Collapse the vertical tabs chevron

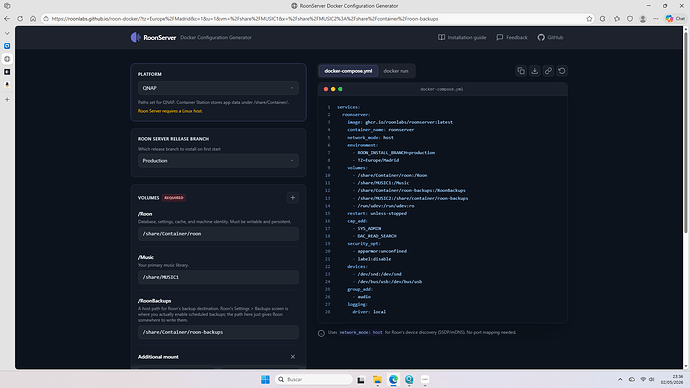click(x=7, y=33)
